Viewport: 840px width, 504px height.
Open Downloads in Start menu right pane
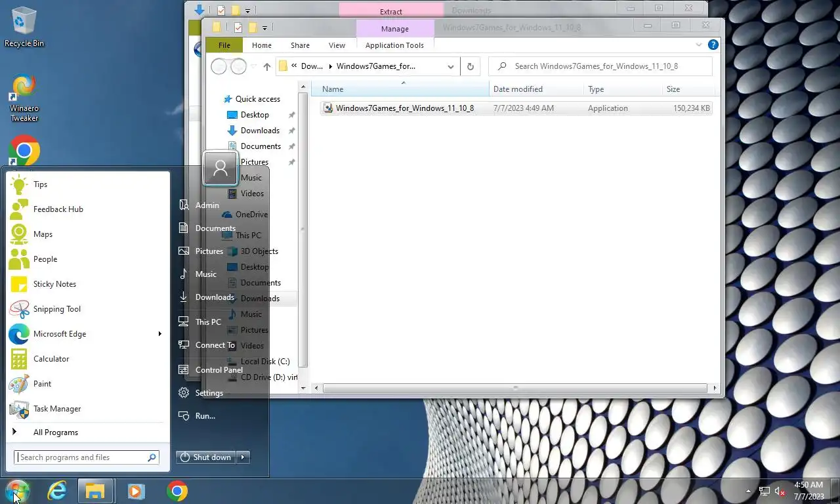tap(206, 297)
